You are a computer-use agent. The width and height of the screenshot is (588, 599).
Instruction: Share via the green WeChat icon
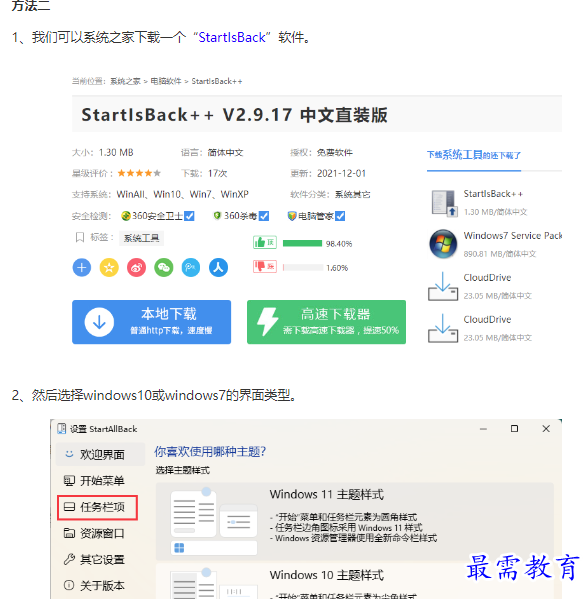pyautogui.click(x=164, y=267)
